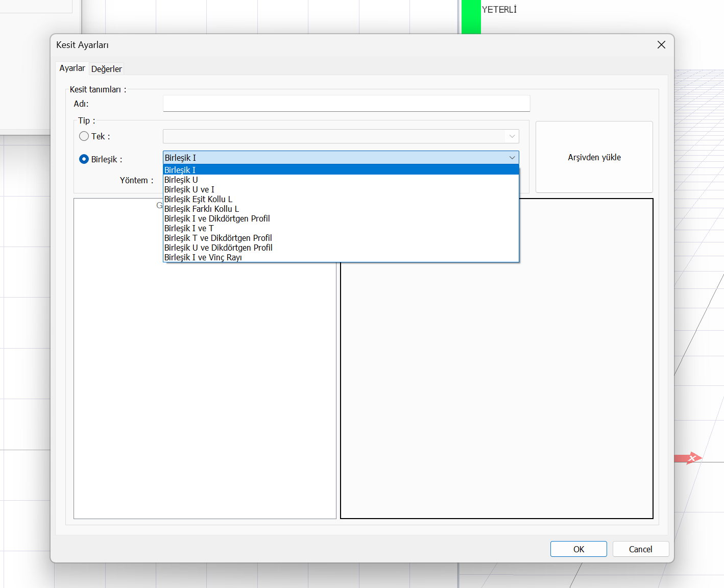Click the Adı name input field
This screenshot has width=724, height=588.
[x=346, y=104]
